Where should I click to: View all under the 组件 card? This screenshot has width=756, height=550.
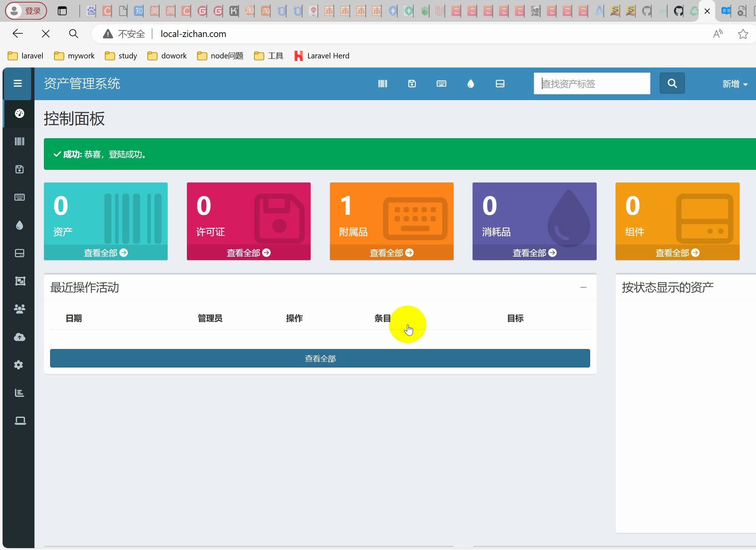click(678, 253)
